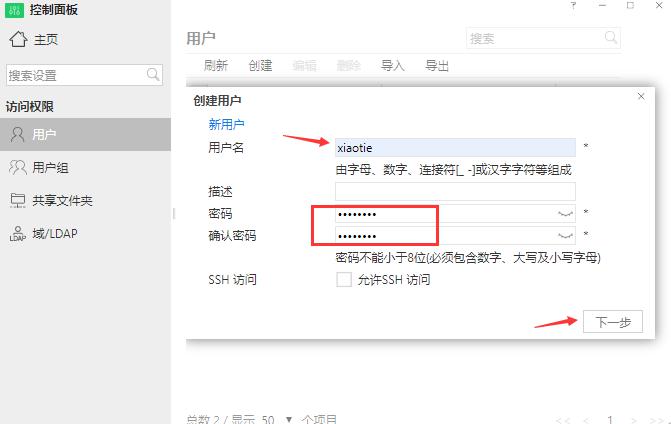Click the empty 描述 input field
The image size is (671, 424).
coord(455,191)
